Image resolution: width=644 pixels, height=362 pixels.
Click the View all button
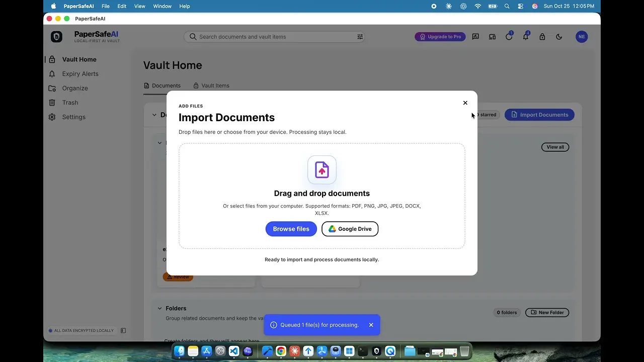555,147
